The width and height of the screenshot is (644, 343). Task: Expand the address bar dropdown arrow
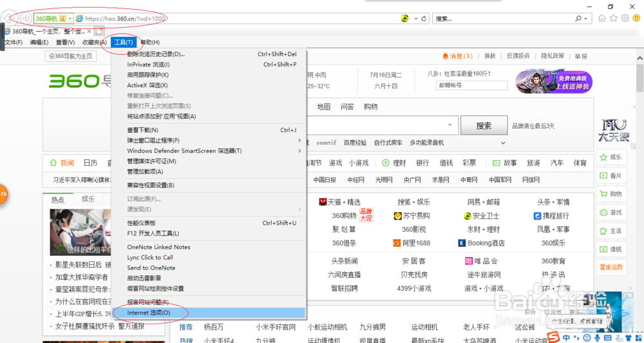click(415, 19)
